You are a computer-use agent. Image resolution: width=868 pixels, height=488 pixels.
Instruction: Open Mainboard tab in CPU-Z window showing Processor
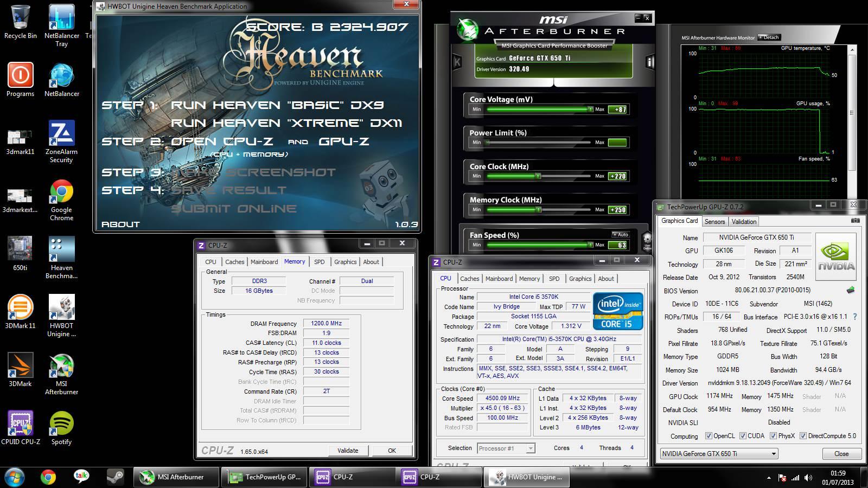pyautogui.click(x=499, y=279)
